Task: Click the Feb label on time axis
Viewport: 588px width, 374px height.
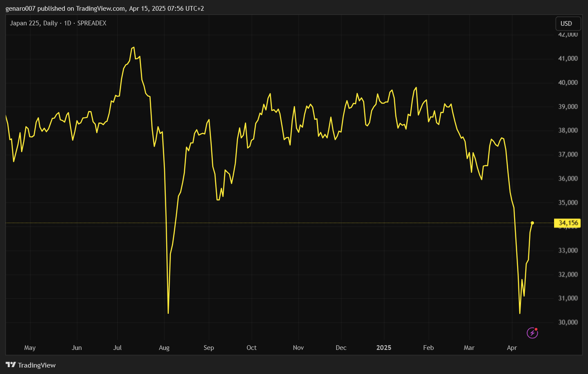Action: tap(428, 347)
